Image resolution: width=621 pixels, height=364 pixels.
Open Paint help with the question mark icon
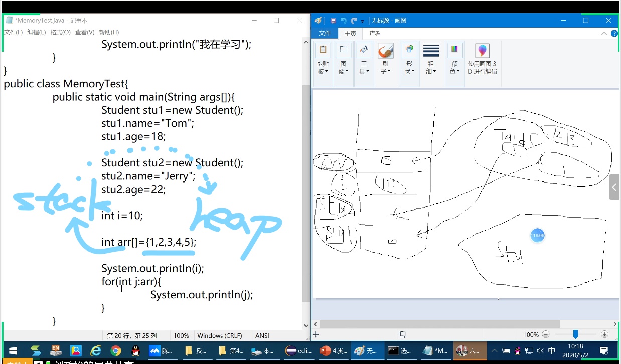(614, 33)
